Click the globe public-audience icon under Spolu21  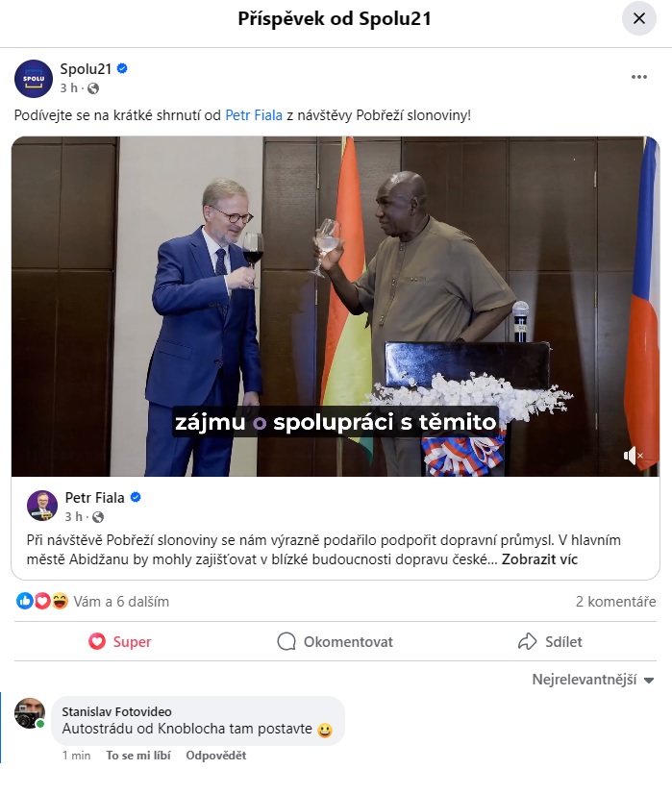tap(93, 88)
